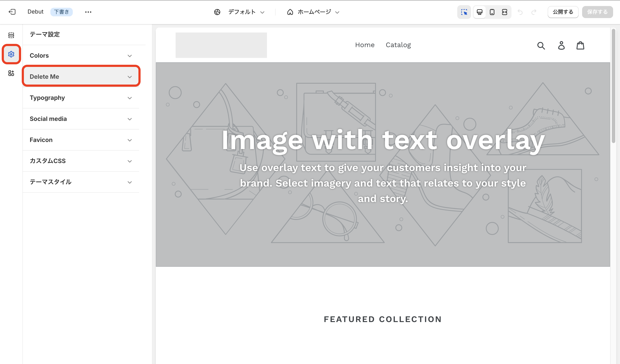Expand the Typography settings section
Viewport: 620px width, 364px height.
(x=81, y=98)
